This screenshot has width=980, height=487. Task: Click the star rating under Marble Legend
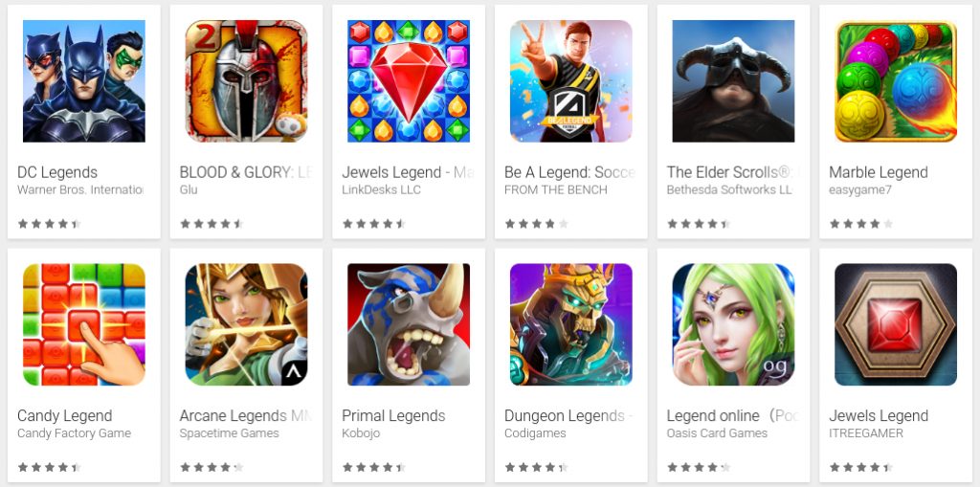point(860,224)
